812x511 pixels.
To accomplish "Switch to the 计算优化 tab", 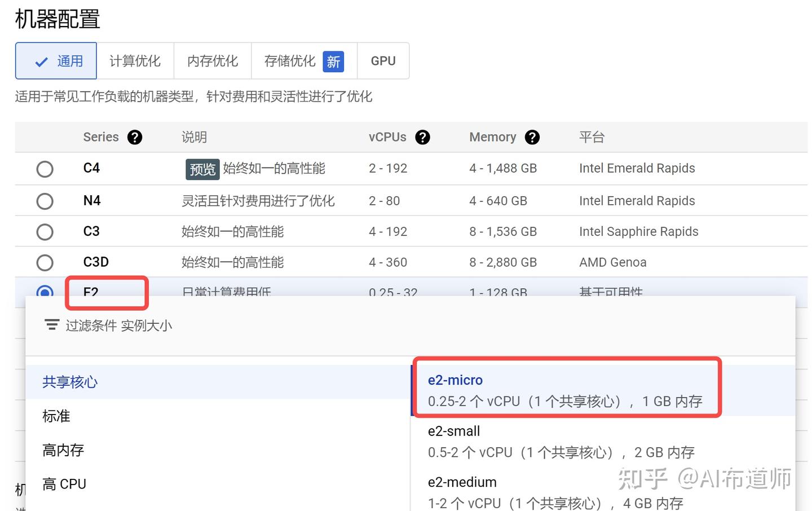I will point(135,61).
